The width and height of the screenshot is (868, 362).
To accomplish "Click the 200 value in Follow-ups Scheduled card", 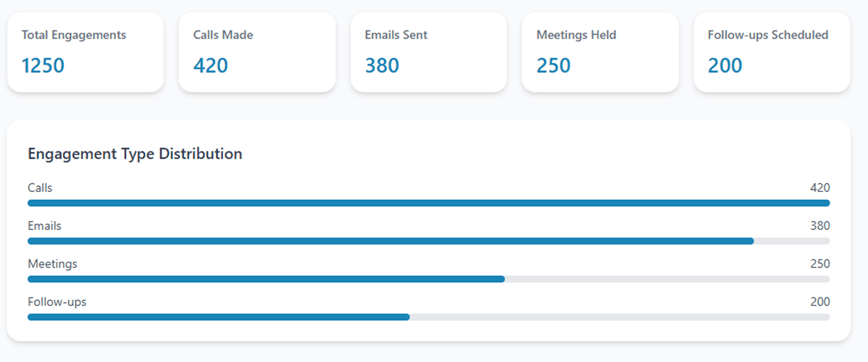I will 725,65.
